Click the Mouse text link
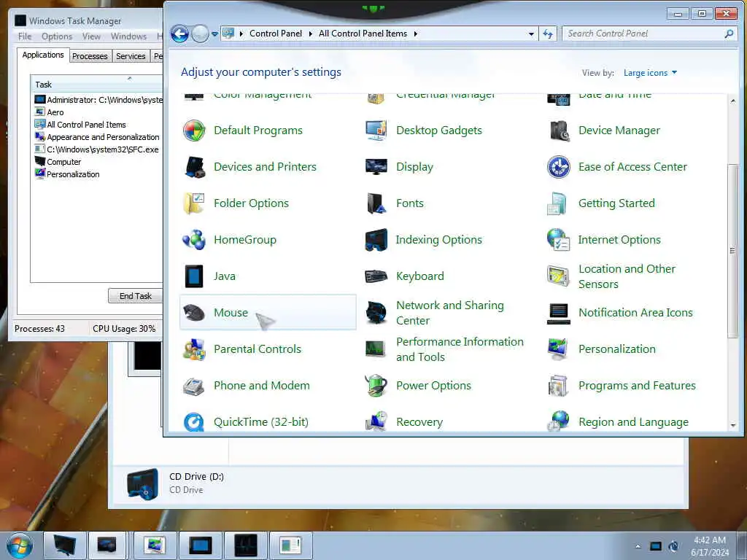This screenshot has width=747, height=560. (x=231, y=313)
